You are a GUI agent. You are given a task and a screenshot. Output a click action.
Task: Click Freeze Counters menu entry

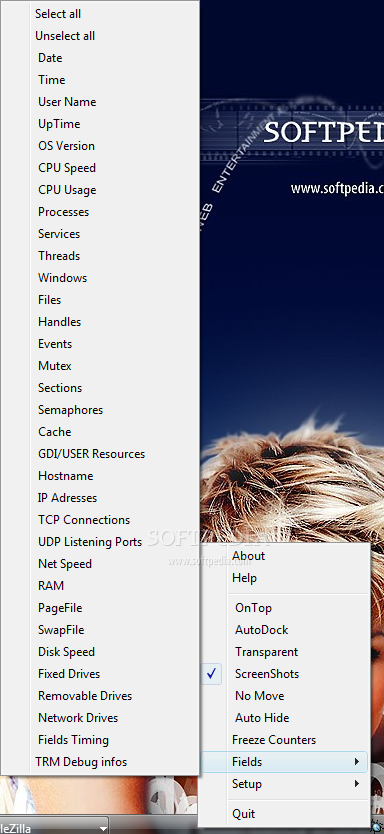click(285, 739)
